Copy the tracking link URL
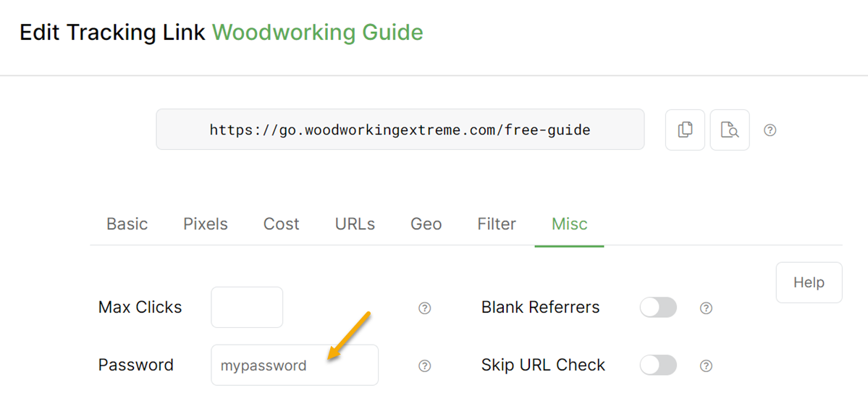The image size is (868, 409). 685,130
